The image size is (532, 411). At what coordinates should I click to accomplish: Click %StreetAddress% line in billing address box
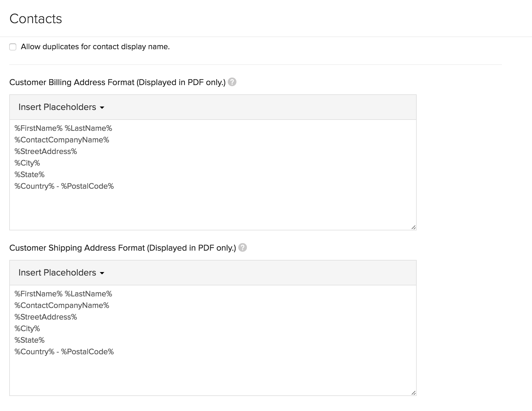tap(46, 151)
